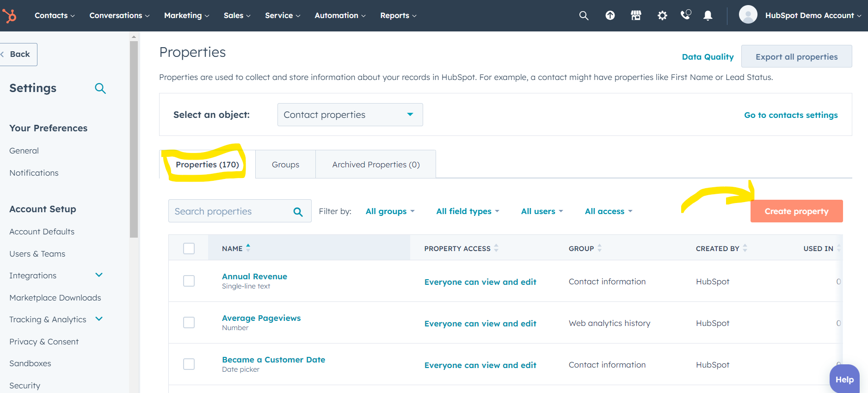Open Security settings in sidebar

pyautogui.click(x=25, y=386)
